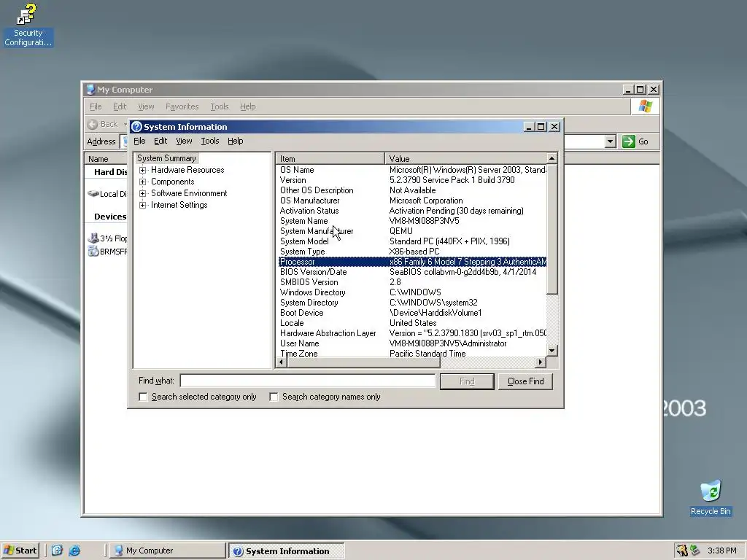The image size is (747, 560).
Task: Select the Local Disk drive icon
Action: [93, 194]
